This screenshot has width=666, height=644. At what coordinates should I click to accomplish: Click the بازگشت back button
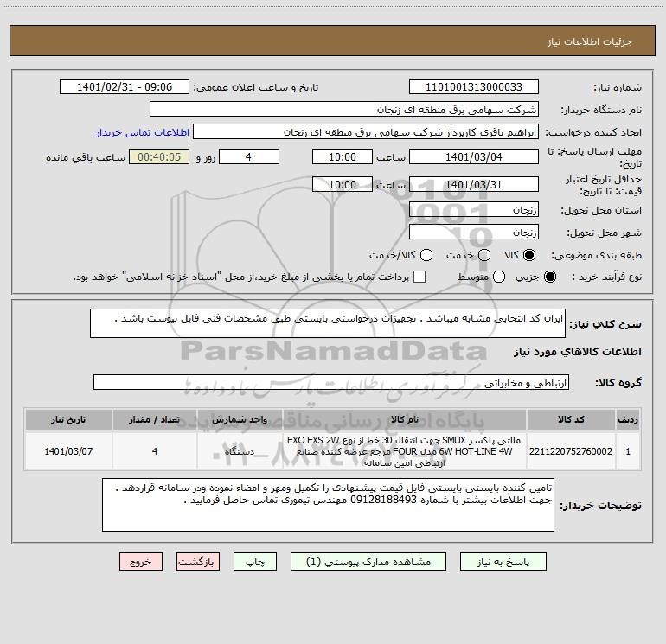(x=198, y=562)
